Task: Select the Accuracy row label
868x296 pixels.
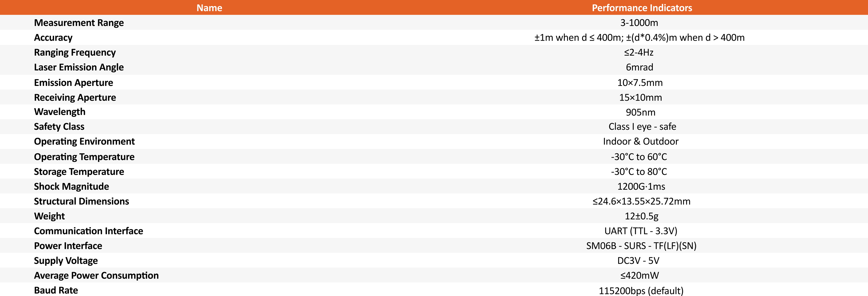Action: [x=53, y=37]
